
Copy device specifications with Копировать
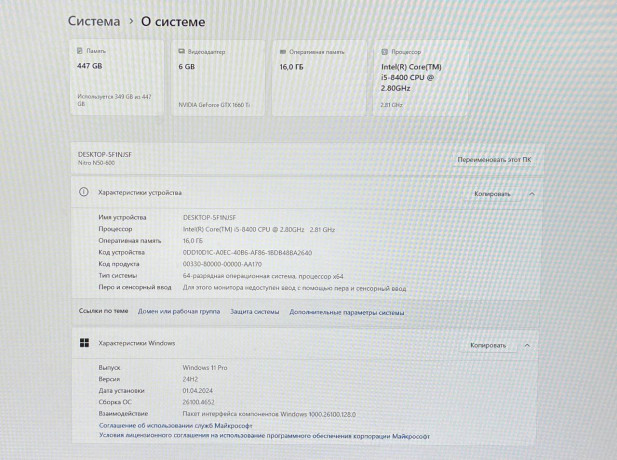[x=492, y=194]
